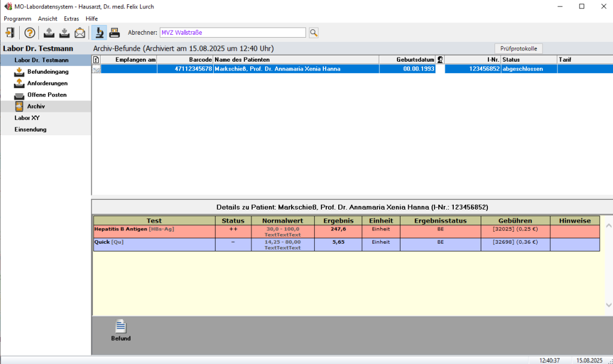Open help via question mark icon

coord(29,32)
